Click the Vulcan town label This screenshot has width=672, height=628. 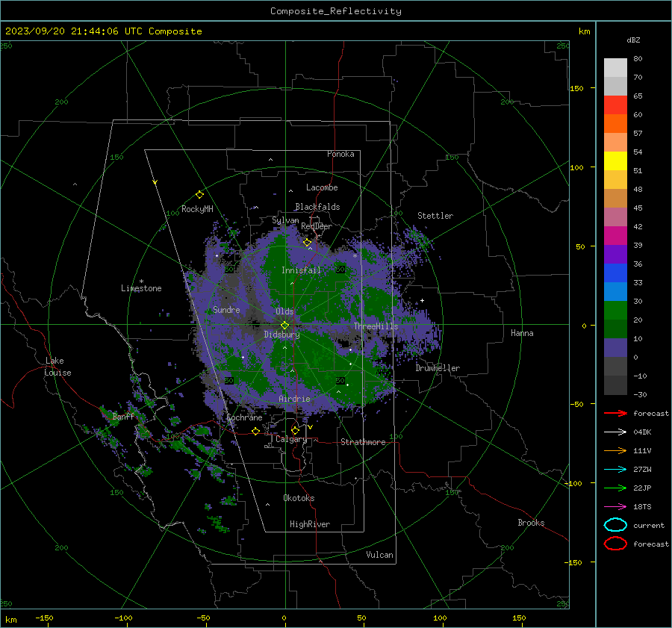tap(380, 555)
